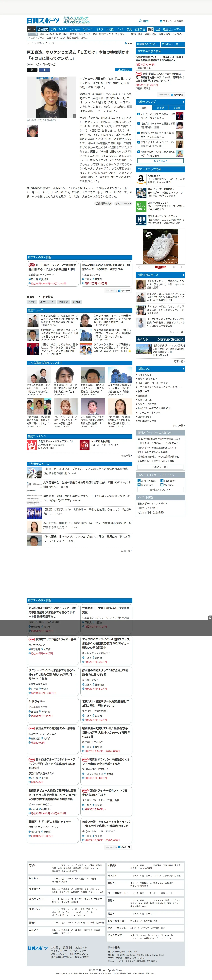
Task: Open the 有料サイト一覧 button
Action: tap(173, 44)
